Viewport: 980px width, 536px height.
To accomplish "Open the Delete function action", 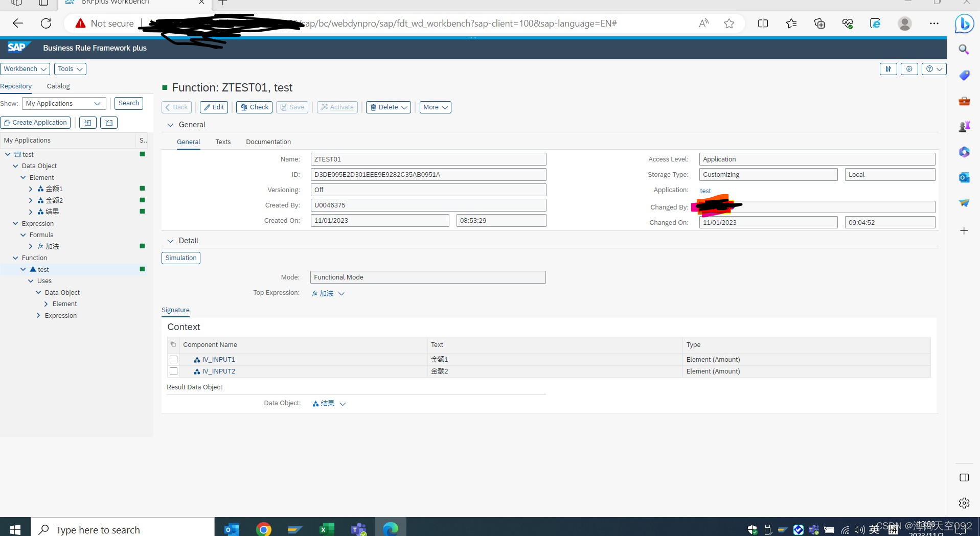I will point(388,107).
